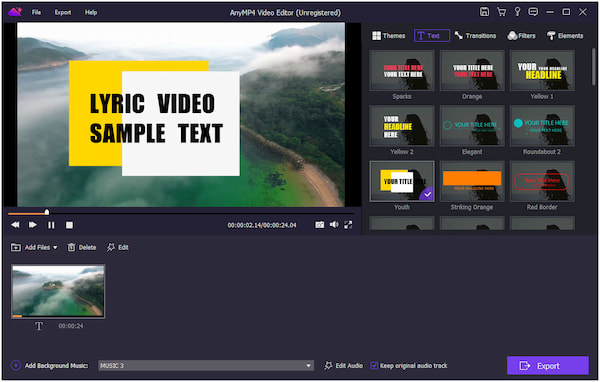Screen dimensions: 600x382
Task: Click the text templates panel scrollbar
Action: (x=593, y=67)
